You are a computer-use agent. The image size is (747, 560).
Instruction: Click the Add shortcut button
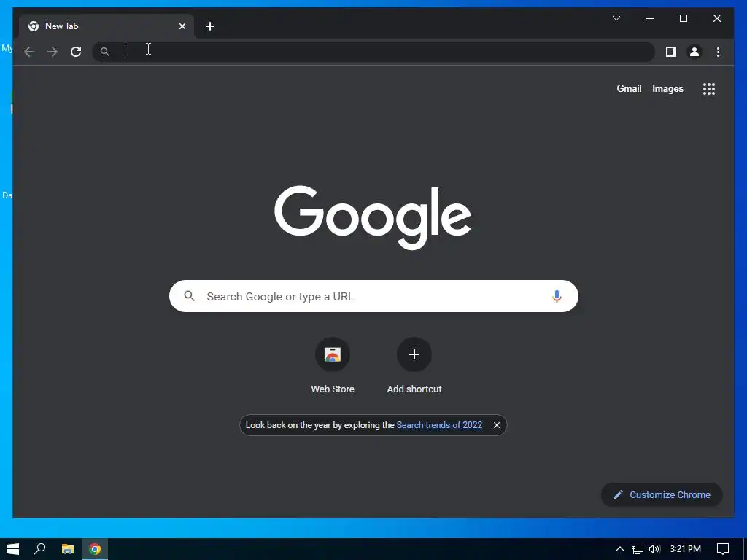coord(414,366)
